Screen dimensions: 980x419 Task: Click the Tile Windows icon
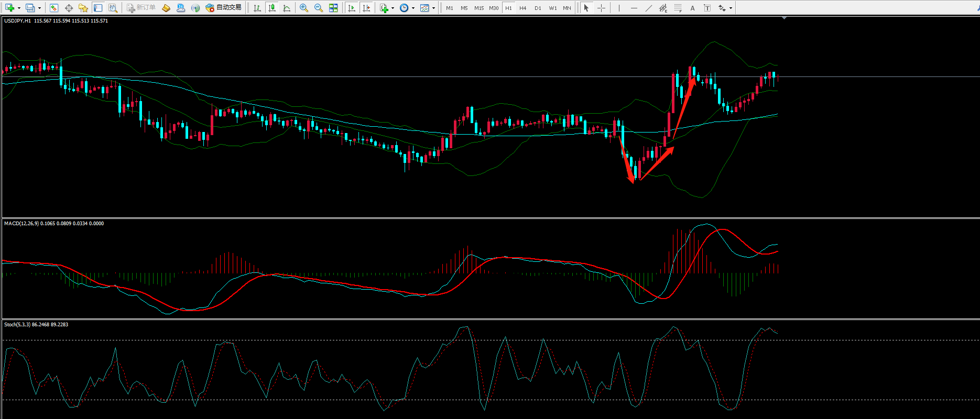click(333, 8)
